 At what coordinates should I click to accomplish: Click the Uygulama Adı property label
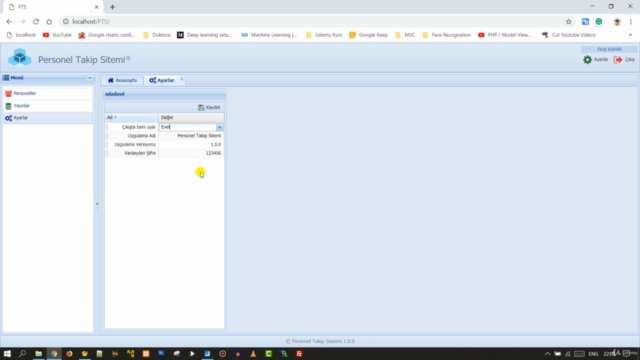click(142, 136)
